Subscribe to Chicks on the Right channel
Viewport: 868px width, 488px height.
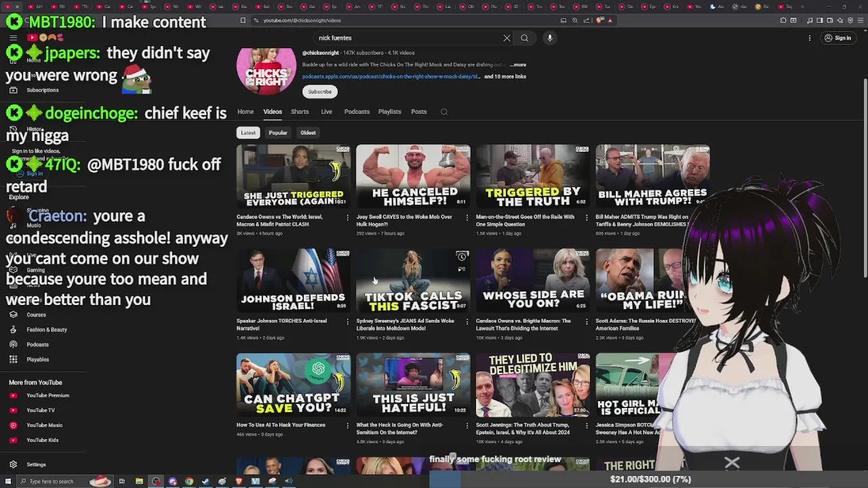pyautogui.click(x=319, y=91)
